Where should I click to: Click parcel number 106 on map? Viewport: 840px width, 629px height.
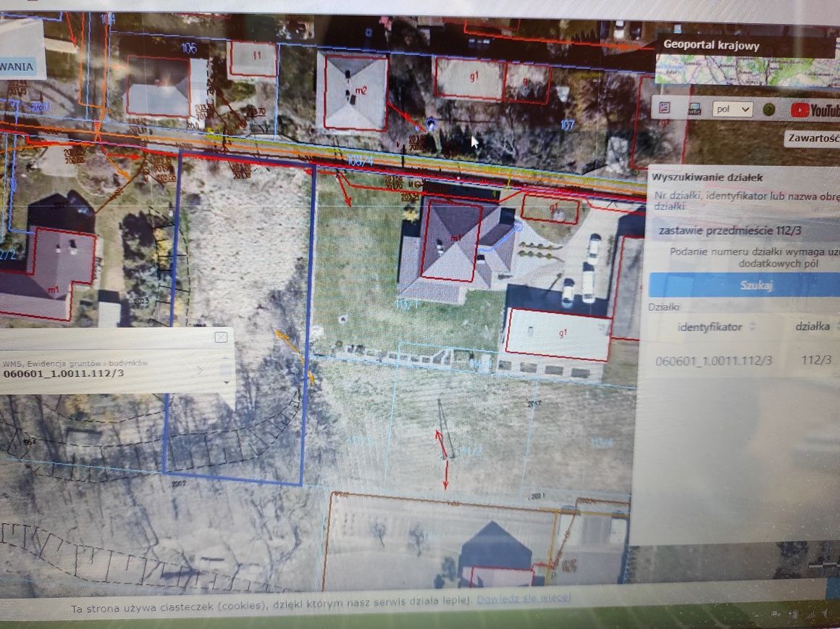point(188,49)
